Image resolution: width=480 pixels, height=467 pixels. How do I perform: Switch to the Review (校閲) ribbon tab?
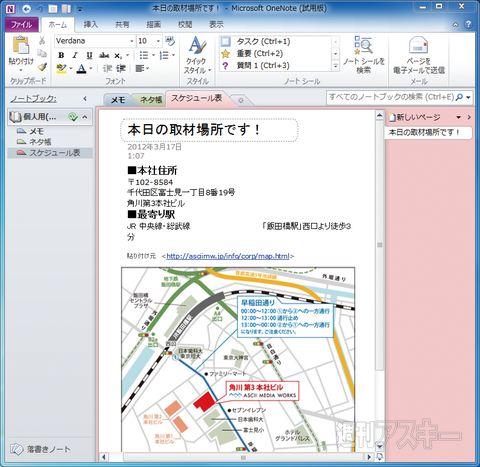[185, 25]
